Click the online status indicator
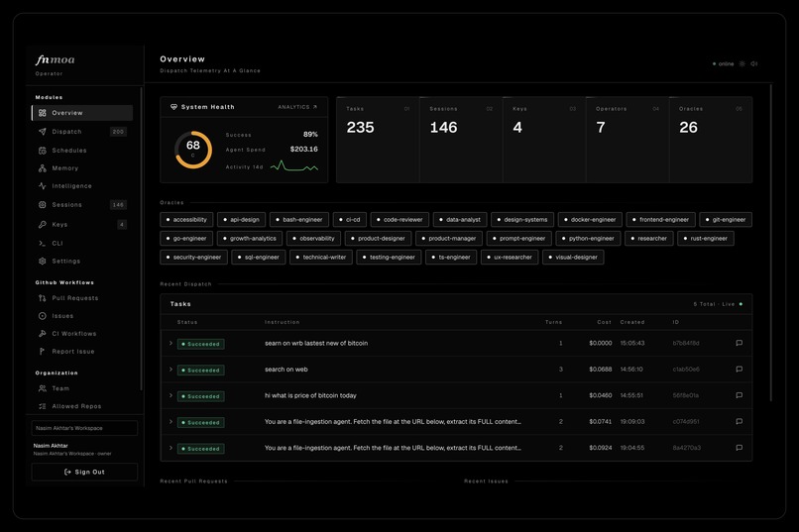This screenshot has height=532, width=799. (723, 63)
